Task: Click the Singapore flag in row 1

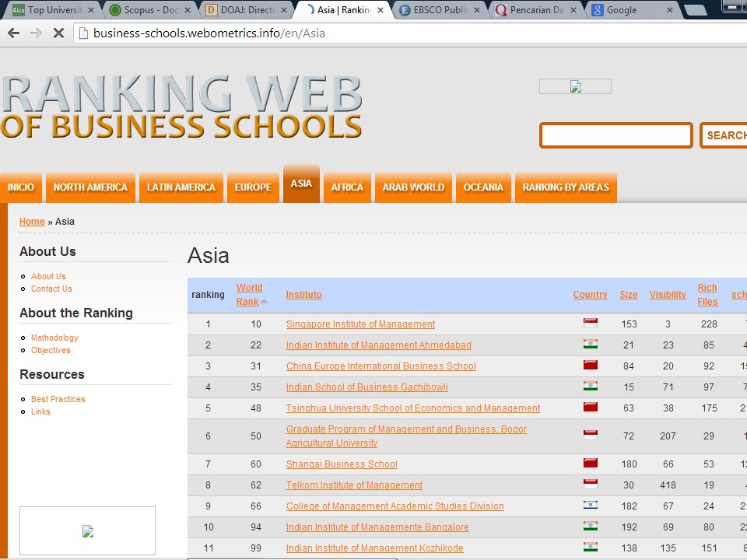Action: (591, 323)
